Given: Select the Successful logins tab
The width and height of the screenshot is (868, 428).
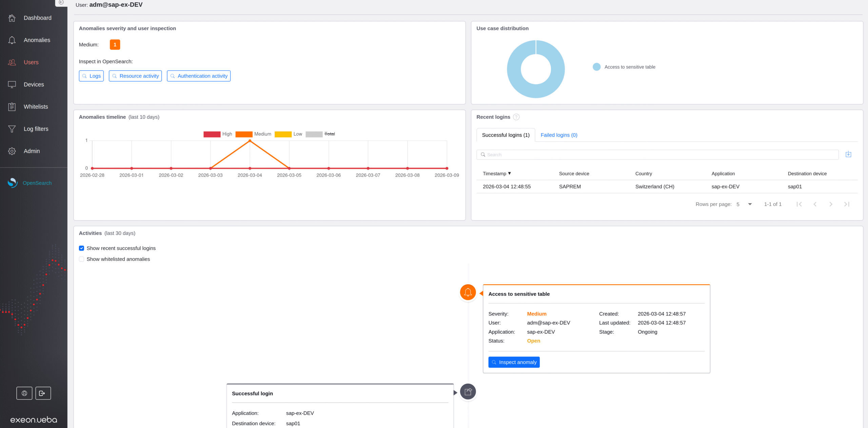Looking at the screenshot, I should point(506,135).
